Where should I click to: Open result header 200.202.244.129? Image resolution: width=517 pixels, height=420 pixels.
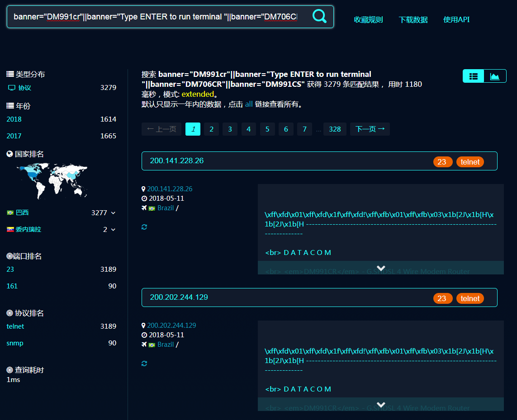coord(319,297)
